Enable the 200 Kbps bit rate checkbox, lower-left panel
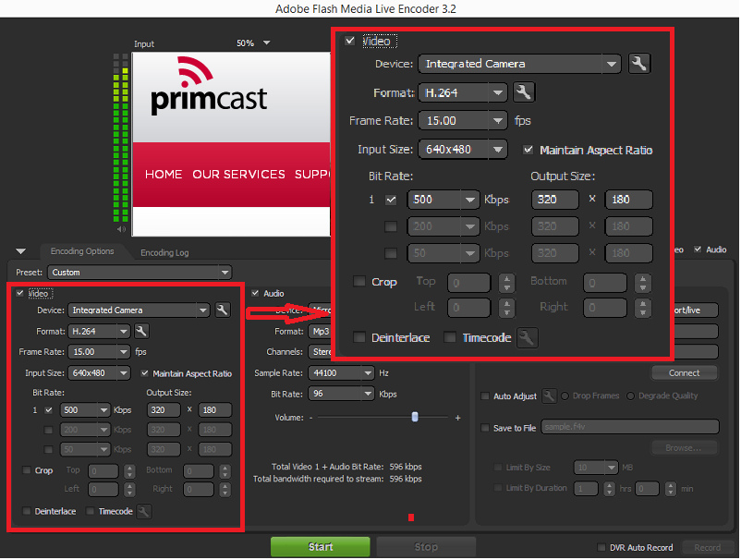The height and width of the screenshot is (560, 741). (x=48, y=430)
